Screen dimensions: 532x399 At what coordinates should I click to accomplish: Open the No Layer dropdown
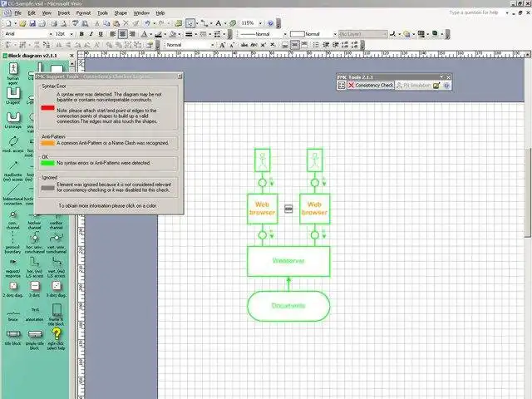click(x=385, y=34)
